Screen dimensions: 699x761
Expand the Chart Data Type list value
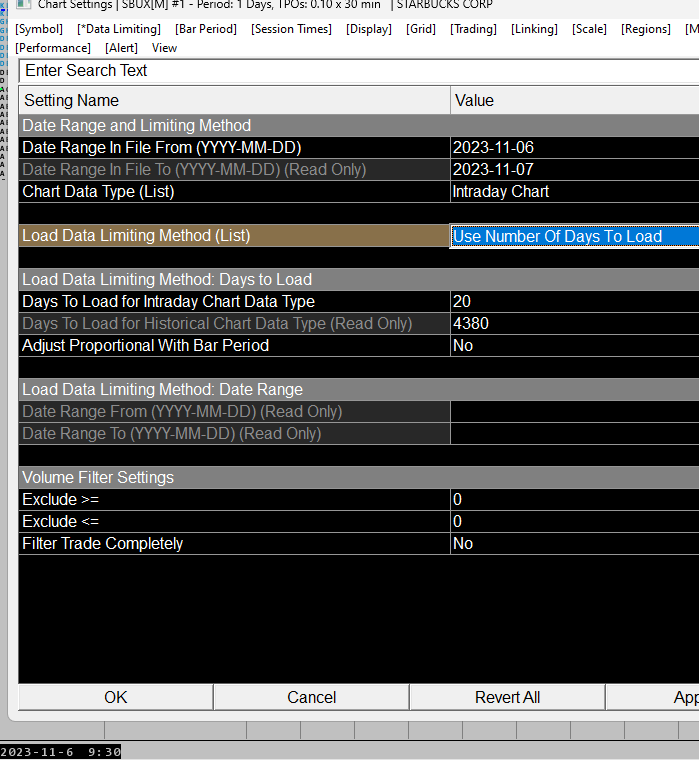575,192
